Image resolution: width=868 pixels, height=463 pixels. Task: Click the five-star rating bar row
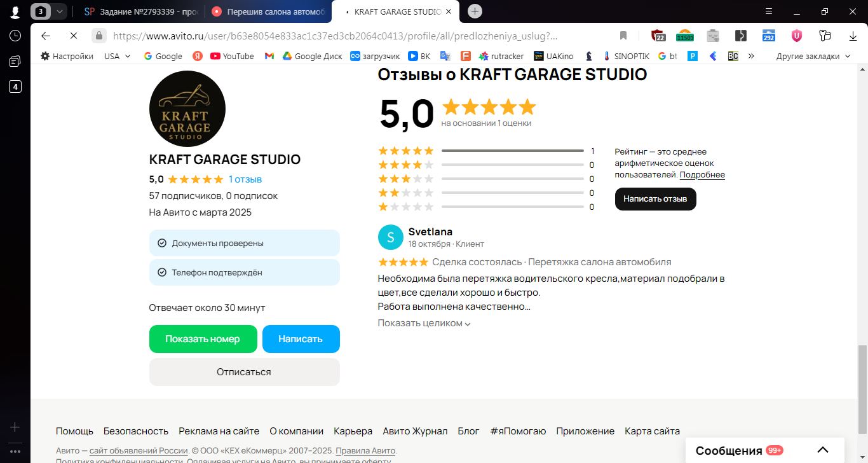click(x=486, y=151)
